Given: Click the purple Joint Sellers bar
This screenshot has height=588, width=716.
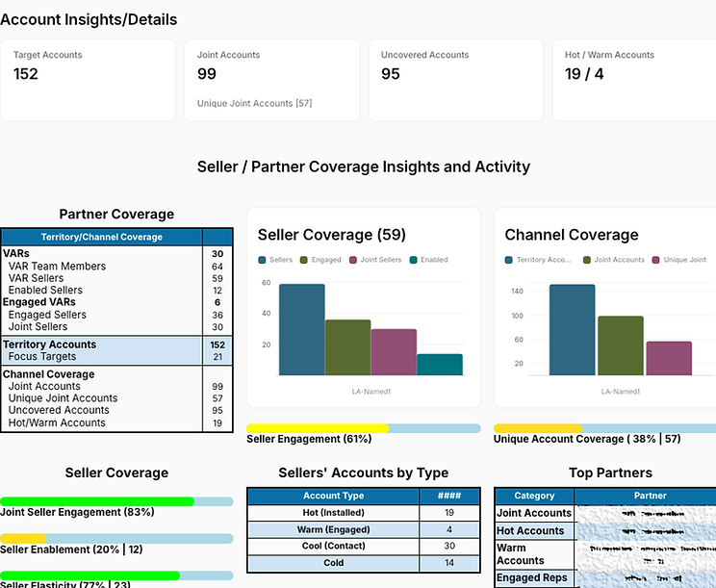Looking at the screenshot, I should point(394,352).
